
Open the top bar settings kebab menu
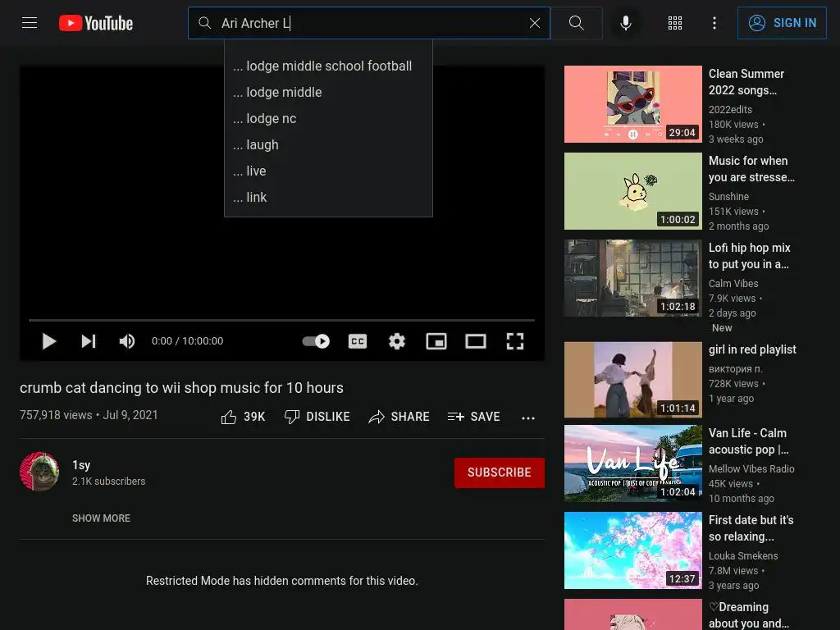[714, 23]
